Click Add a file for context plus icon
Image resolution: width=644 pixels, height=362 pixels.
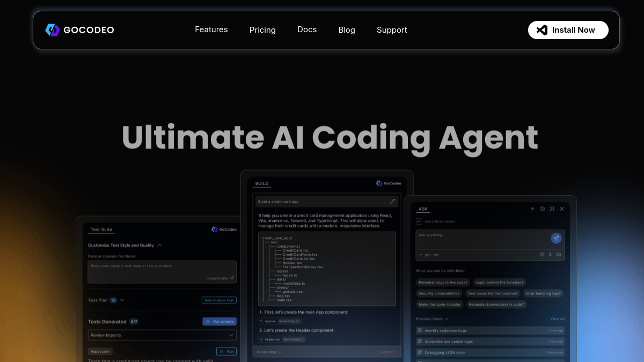point(419,221)
